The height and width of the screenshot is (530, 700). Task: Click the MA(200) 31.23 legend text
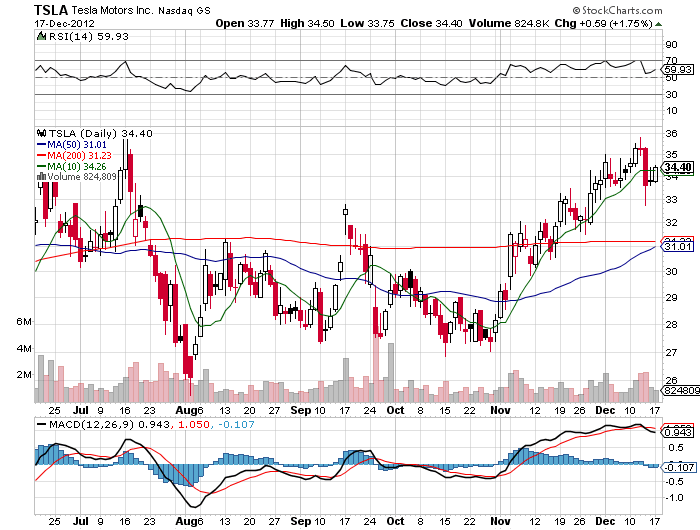point(79,155)
